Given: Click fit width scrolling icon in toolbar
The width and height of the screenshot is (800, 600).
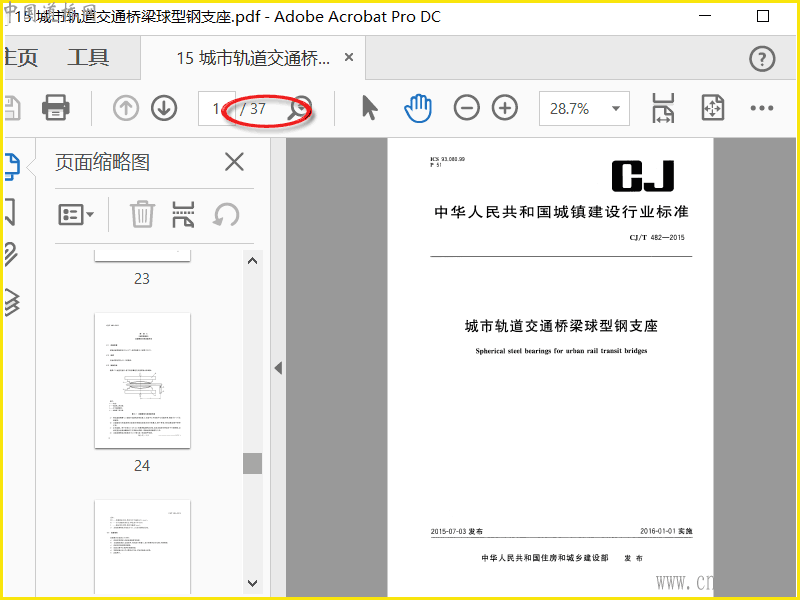Looking at the screenshot, I should click(x=663, y=108).
